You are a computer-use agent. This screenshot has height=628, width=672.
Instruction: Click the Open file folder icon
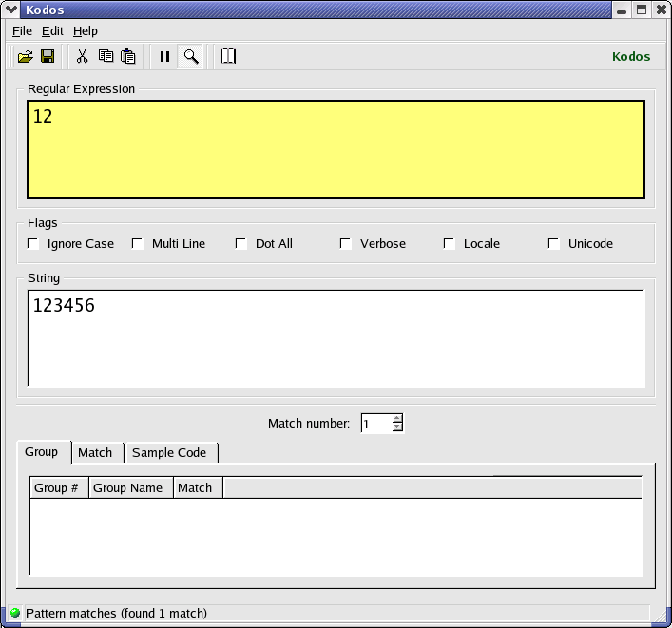click(x=26, y=57)
